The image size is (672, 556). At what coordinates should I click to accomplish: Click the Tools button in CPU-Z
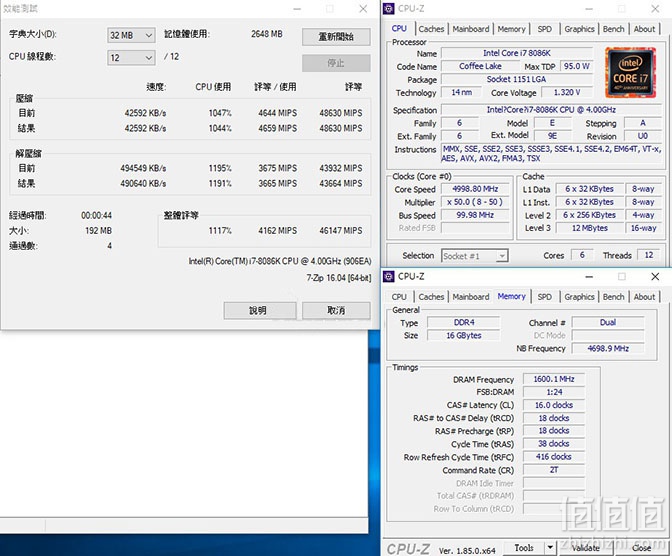coord(524,547)
